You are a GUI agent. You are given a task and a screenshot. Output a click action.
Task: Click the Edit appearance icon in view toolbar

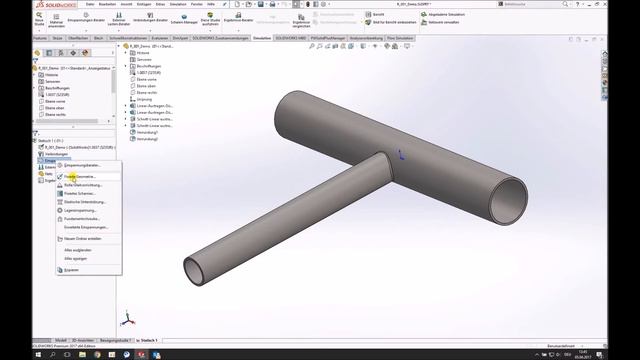click(387, 46)
